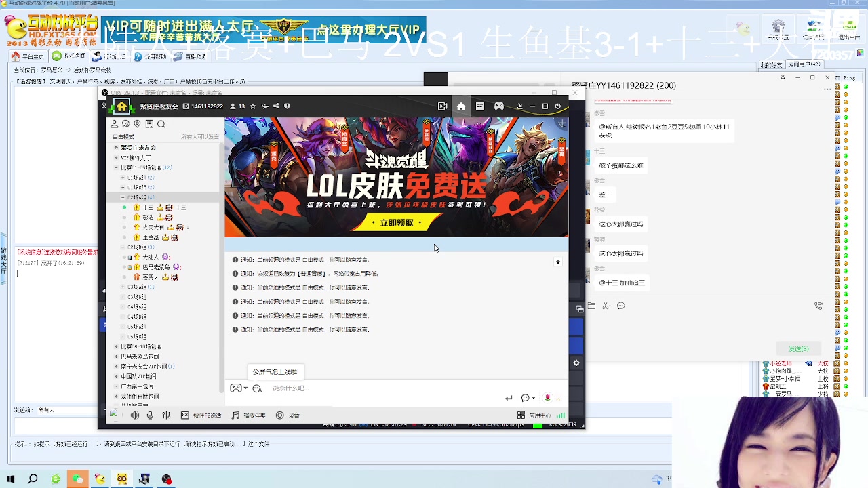Open the video camera icon in YY header
Viewport: 868px width, 488px height.
click(x=443, y=106)
